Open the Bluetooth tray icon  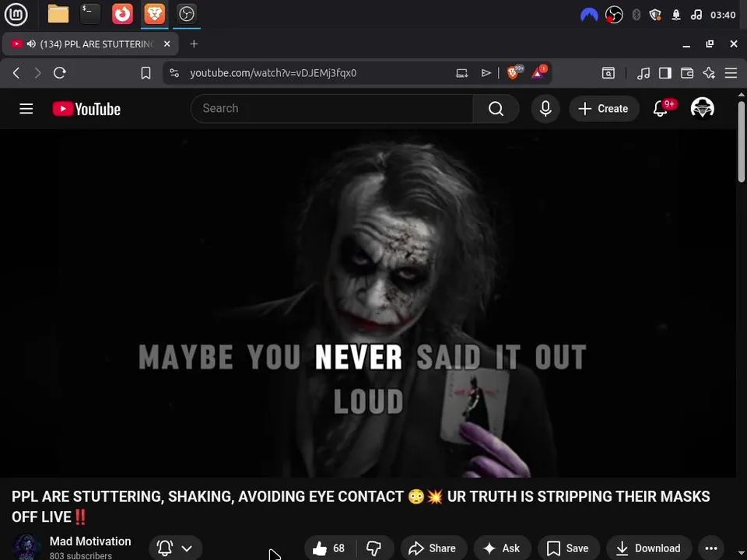[x=636, y=15]
